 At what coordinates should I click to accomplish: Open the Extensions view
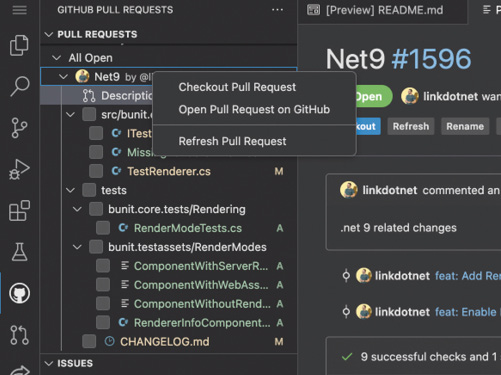pos(19,210)
